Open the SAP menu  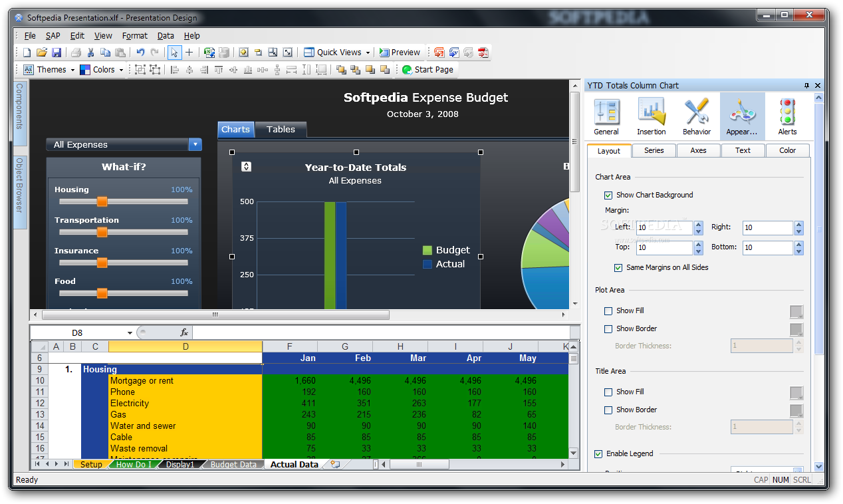tap(53, 36)
